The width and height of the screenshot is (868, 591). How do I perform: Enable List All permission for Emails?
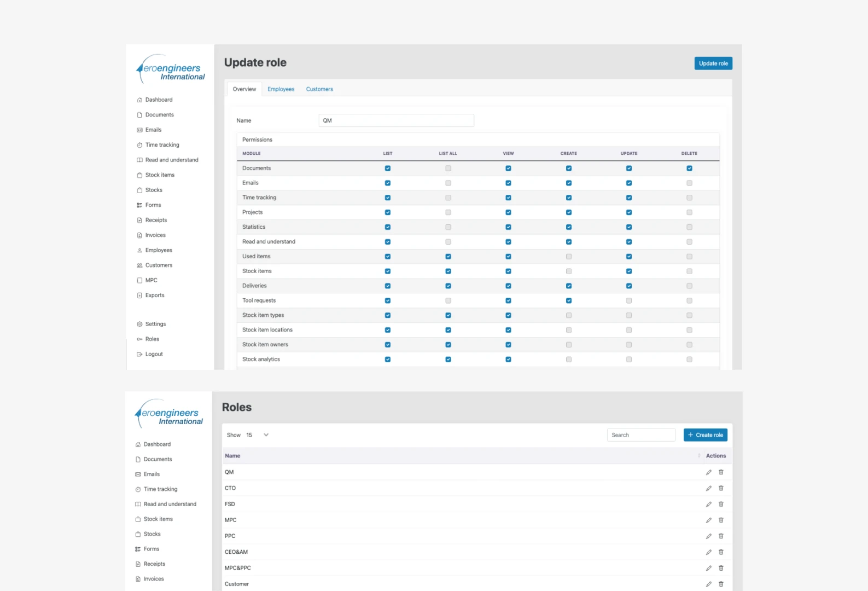[x=448, y=183]
